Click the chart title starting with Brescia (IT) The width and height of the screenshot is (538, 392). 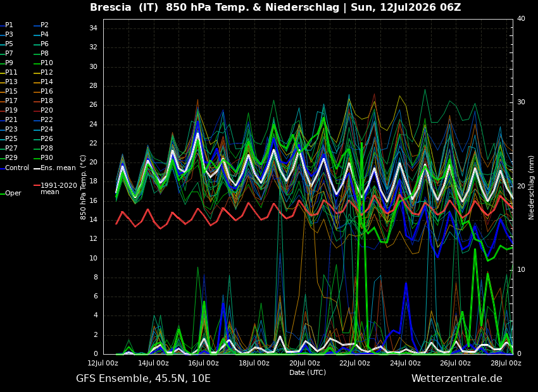point(275,7)
